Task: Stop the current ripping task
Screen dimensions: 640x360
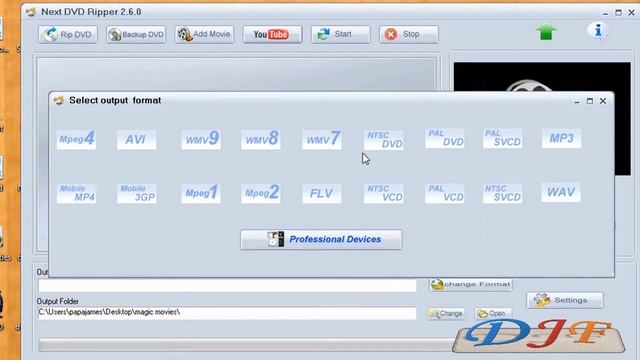Action: 409,34
